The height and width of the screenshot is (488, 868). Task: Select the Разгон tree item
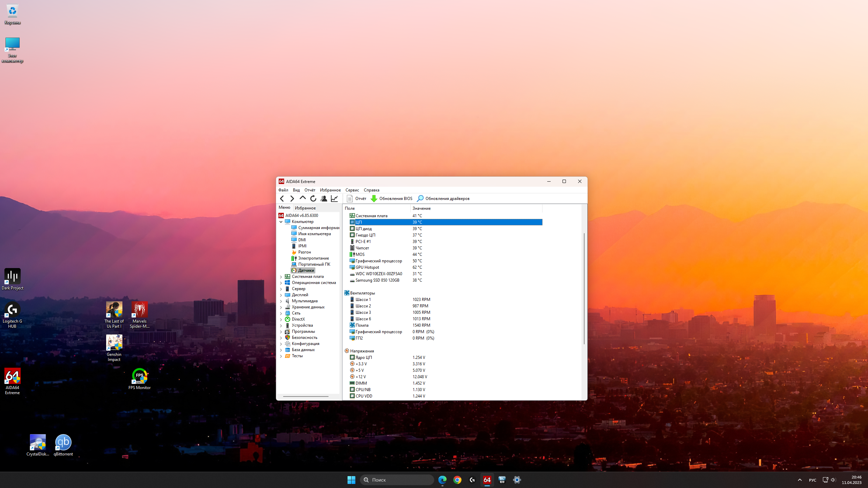coord(304,252)
